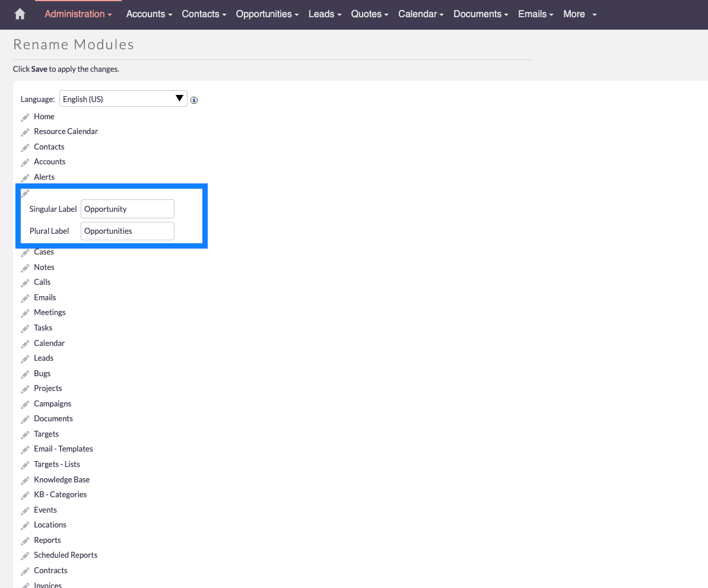Open the Language dropdown selector

coord(123,99)
